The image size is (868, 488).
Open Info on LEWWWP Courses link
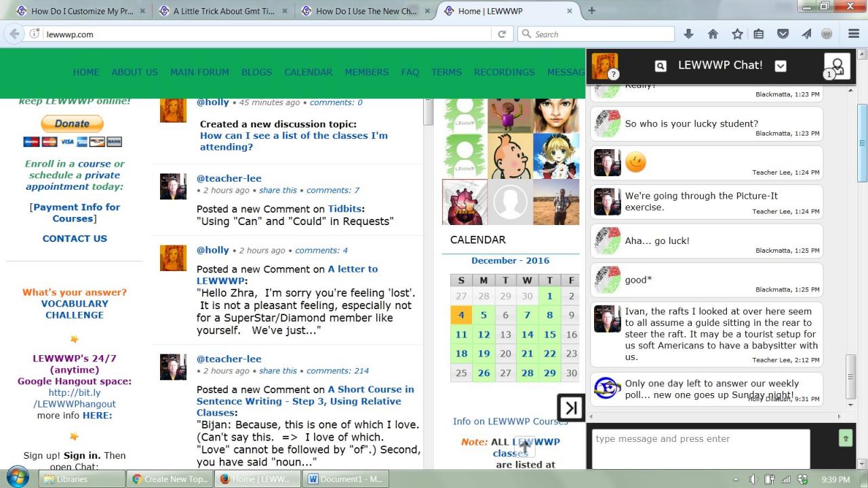[511, 422]
